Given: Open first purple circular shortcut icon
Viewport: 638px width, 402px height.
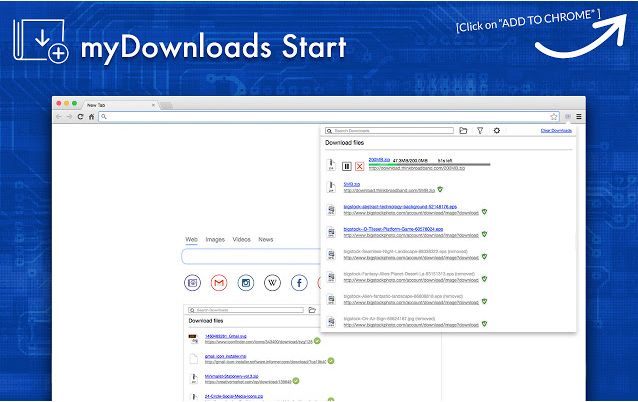Looking at the screenshot, I should [x=192, y=282].
